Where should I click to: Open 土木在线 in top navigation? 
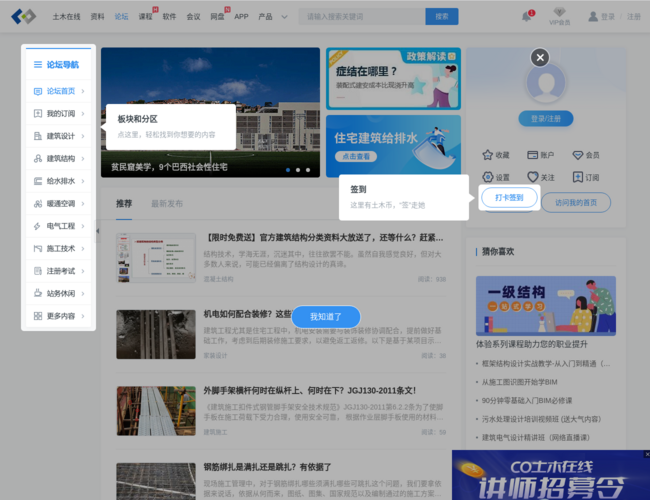[x=66, y=17]
